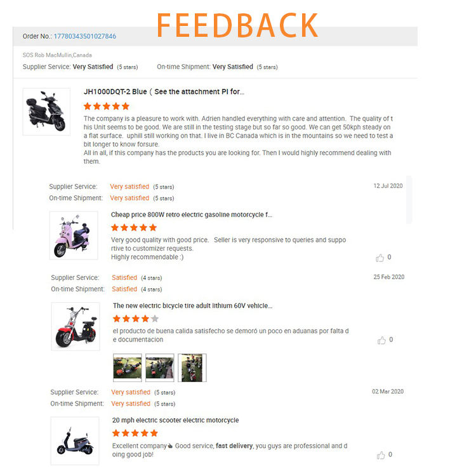Like the Spanish-language electric bicycle review

coord(381,340)
